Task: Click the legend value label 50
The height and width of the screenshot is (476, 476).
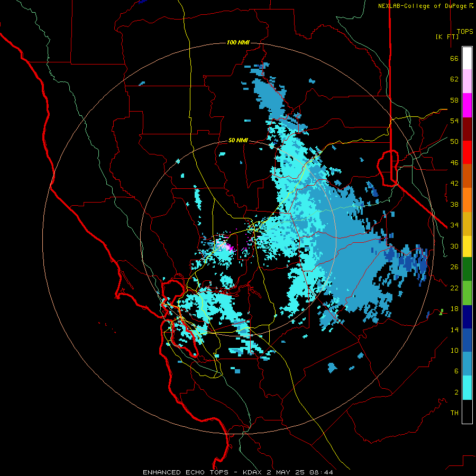Action: pos(454,142)
